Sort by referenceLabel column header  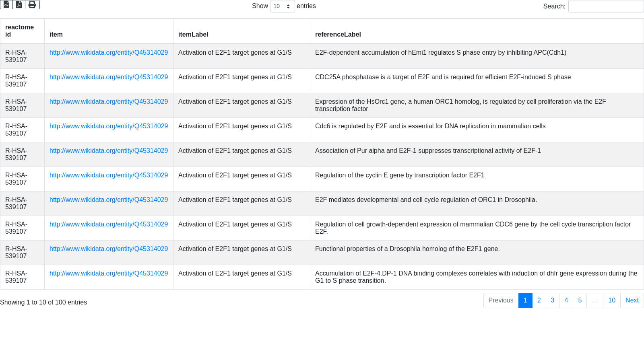pos(338,35)
